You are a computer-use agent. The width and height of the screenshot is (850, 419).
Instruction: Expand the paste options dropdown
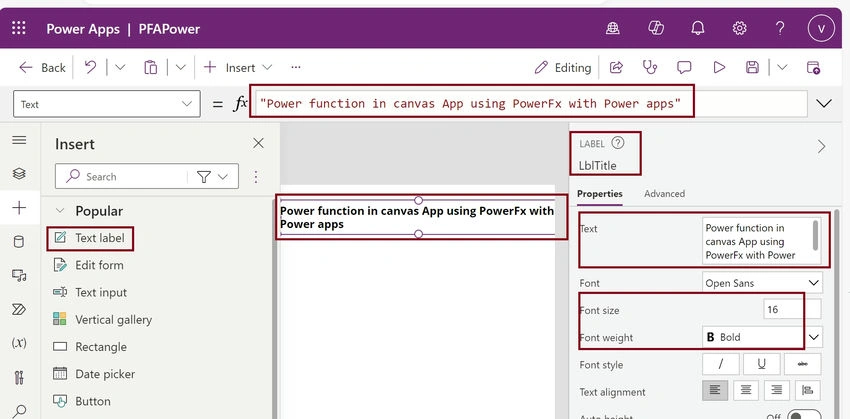point(181,67)
